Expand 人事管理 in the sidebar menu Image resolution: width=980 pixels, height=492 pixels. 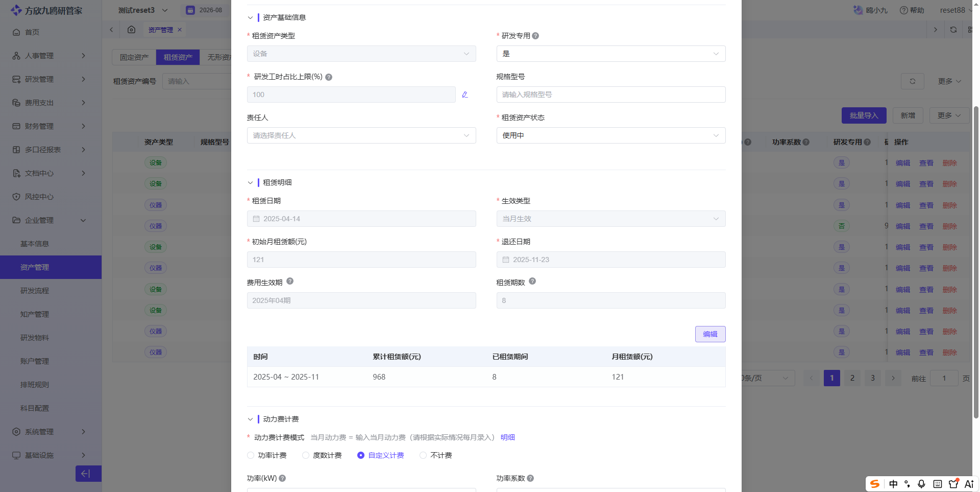pyautogui.click(x=51, y=56)
